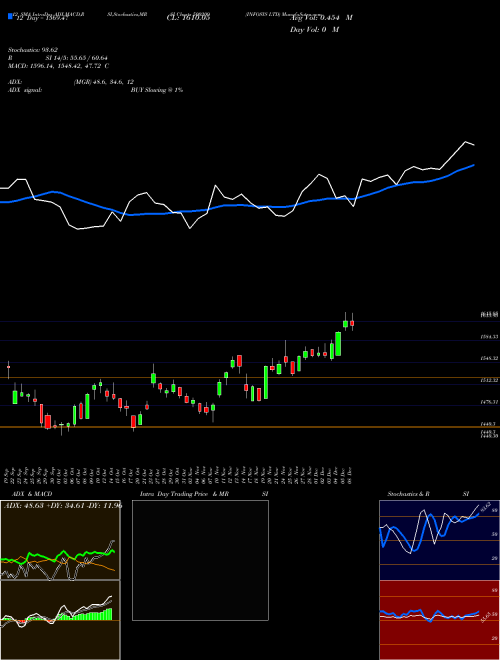
Task: Open the blue Stochastics chart thumbnail
Action: (x=439, y=540)
